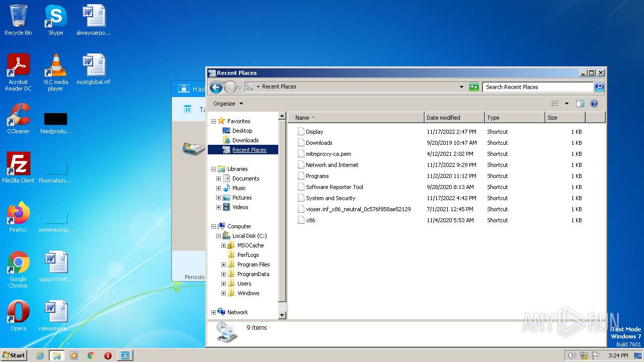Collapse the Favorites tree group
This screenshot has width=644, height=362.
click(x=213, y=121)
